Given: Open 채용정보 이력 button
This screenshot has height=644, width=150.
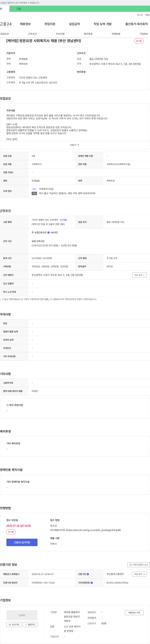Looking at the screenshot, I should [134, 613].
